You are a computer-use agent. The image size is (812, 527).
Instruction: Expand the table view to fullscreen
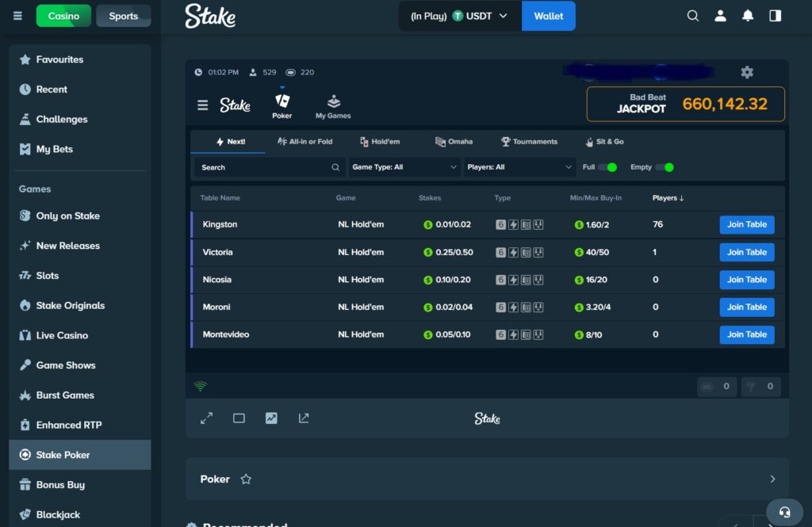[207, 418]
